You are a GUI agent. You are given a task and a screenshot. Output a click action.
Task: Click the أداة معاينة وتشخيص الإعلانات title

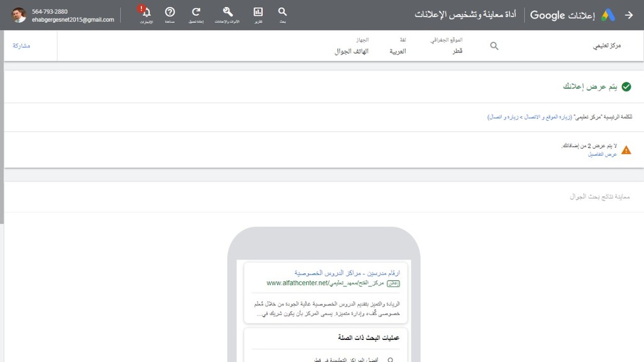click(x=465, y=15)
